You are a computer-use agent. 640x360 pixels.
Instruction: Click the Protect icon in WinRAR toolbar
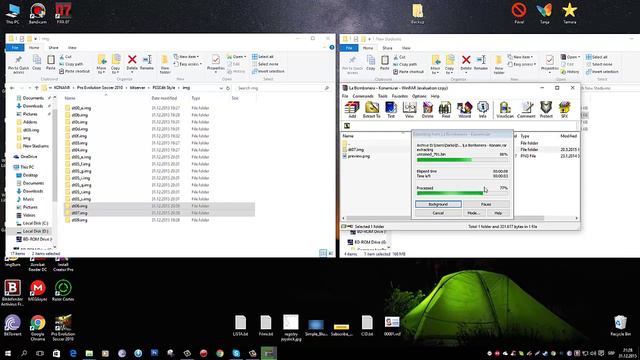coord(546,110)
